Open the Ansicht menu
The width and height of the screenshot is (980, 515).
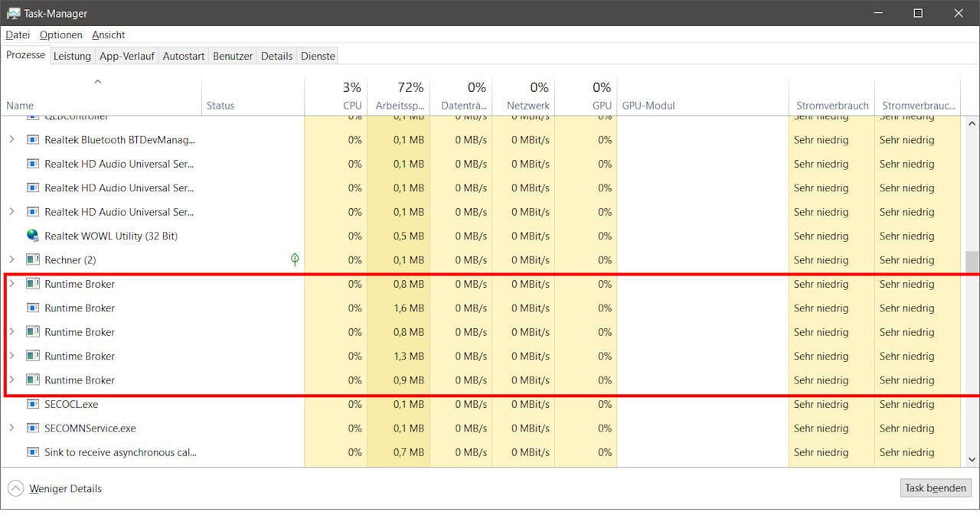[108, 34]
